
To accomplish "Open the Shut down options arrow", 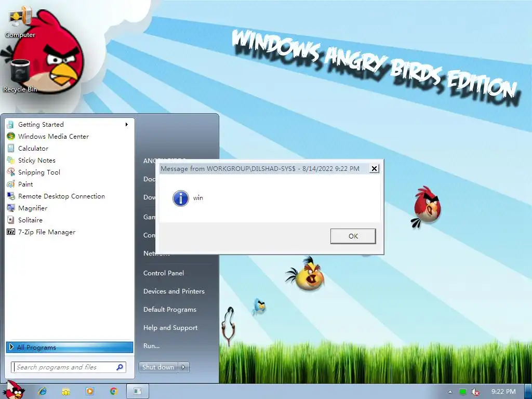I will 183,367.
